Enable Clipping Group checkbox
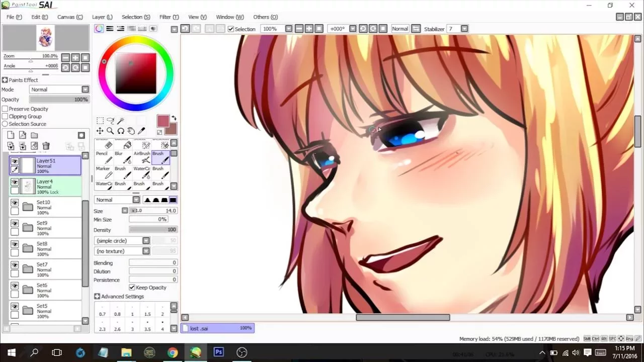Viewport: 644px width, 362px height. (x=5, y=116)
